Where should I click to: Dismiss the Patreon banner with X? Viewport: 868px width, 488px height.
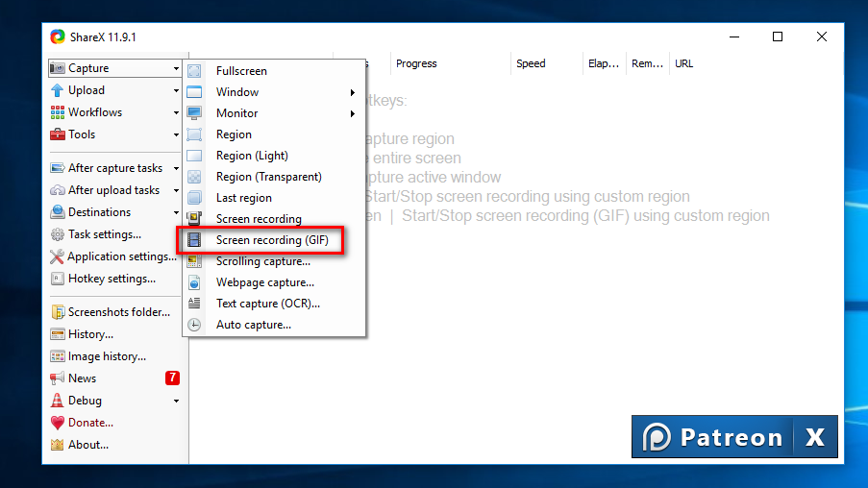coord(815,437)
